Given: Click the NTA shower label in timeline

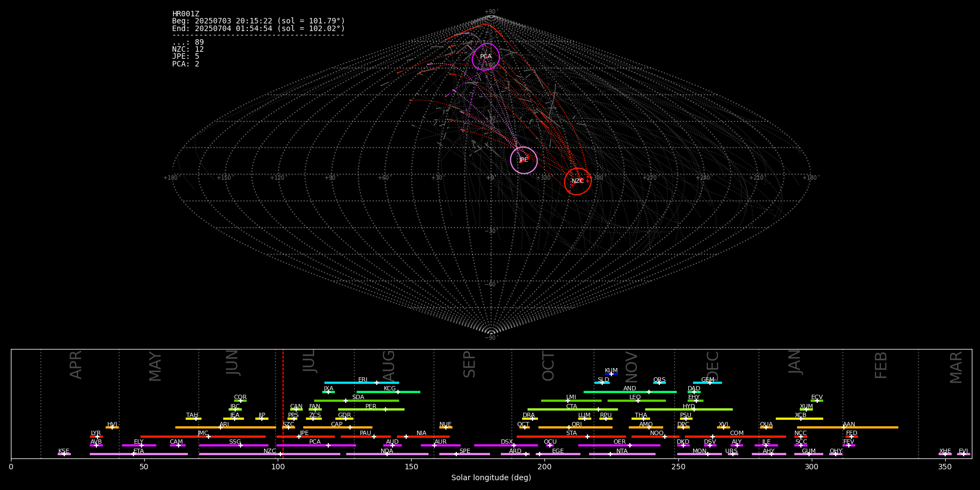Looking at the screenshot, I should click(622, 451).
